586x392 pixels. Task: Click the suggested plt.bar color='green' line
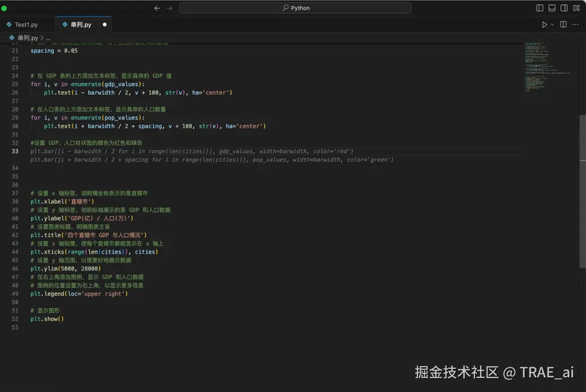tap(212, 159)
